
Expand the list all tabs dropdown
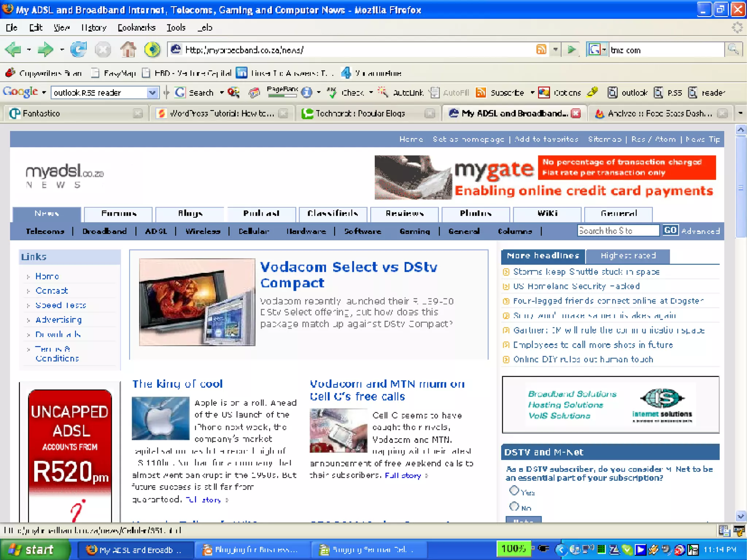(740, 113)
